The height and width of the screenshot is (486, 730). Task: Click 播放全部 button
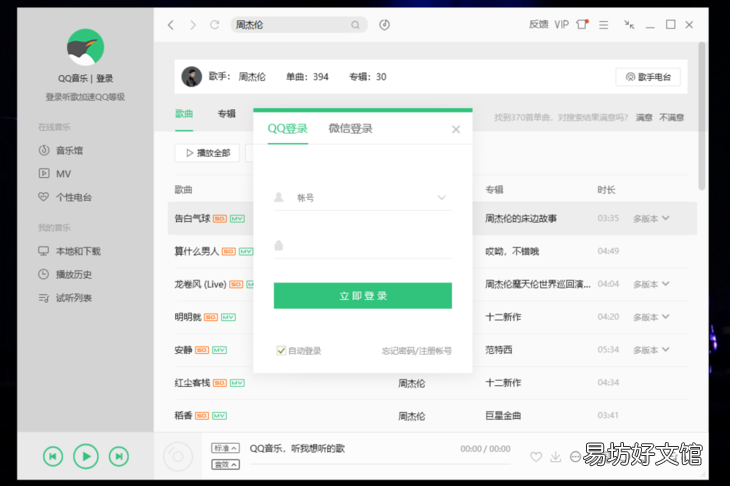pyautogui.click(x=207, y=153)
